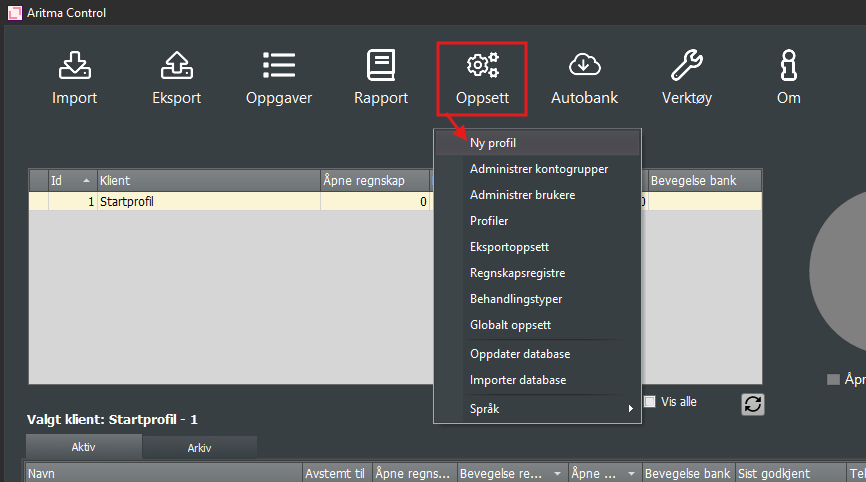Open the Rapport book icon
The width and height of the screenshot is (866, 482).
click(x=381, y=77)
